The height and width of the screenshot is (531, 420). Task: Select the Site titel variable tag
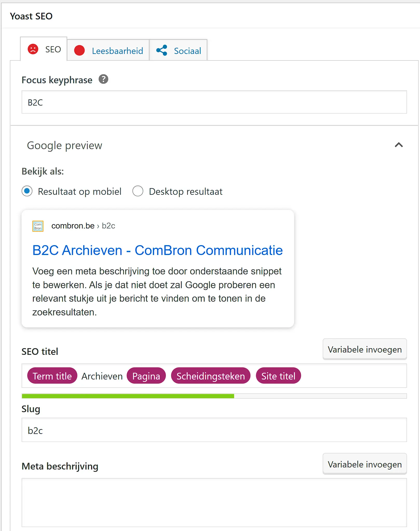pyautogui.click(x=278, y=376)
